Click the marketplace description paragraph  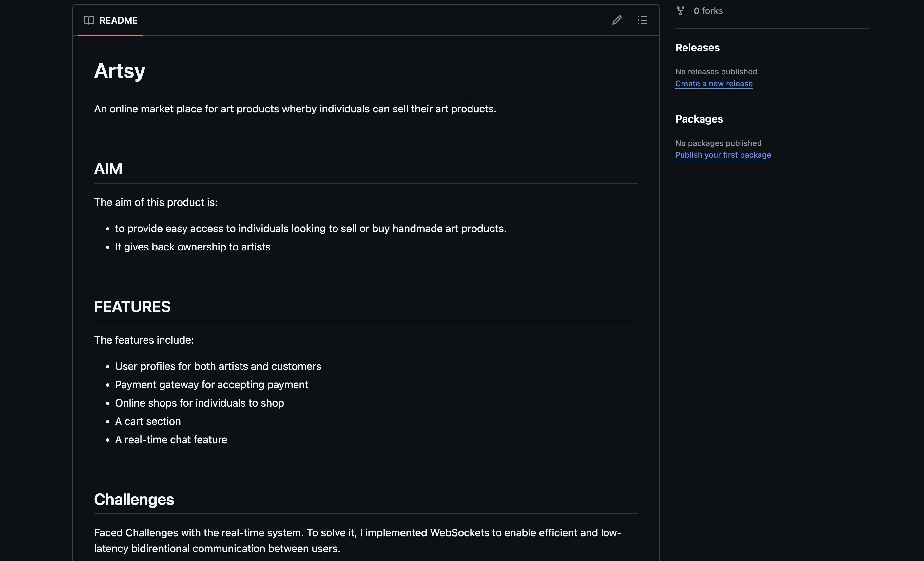(x=295, y=109)
